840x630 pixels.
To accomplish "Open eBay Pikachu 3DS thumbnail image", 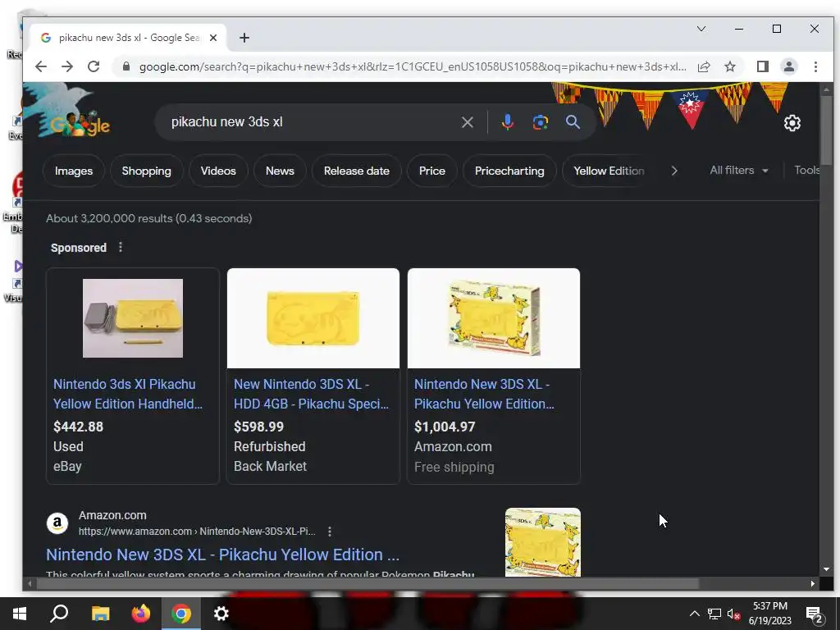I will pyautogui.click(x=133, y=318).
